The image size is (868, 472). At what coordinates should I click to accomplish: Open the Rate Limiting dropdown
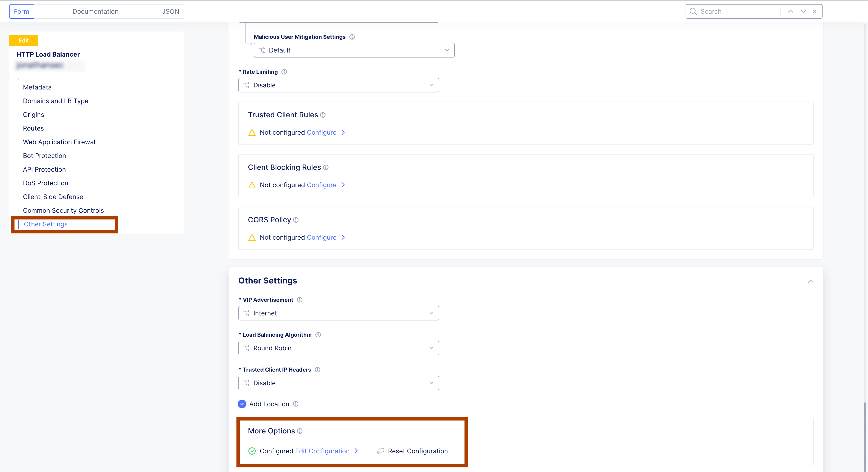[339, 85]
